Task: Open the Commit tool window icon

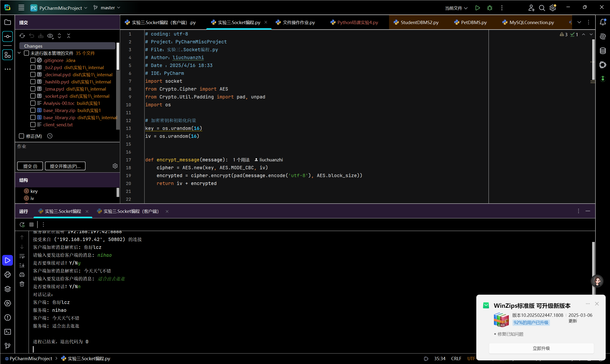Action: pyautogui.click(x=8, y=36)
